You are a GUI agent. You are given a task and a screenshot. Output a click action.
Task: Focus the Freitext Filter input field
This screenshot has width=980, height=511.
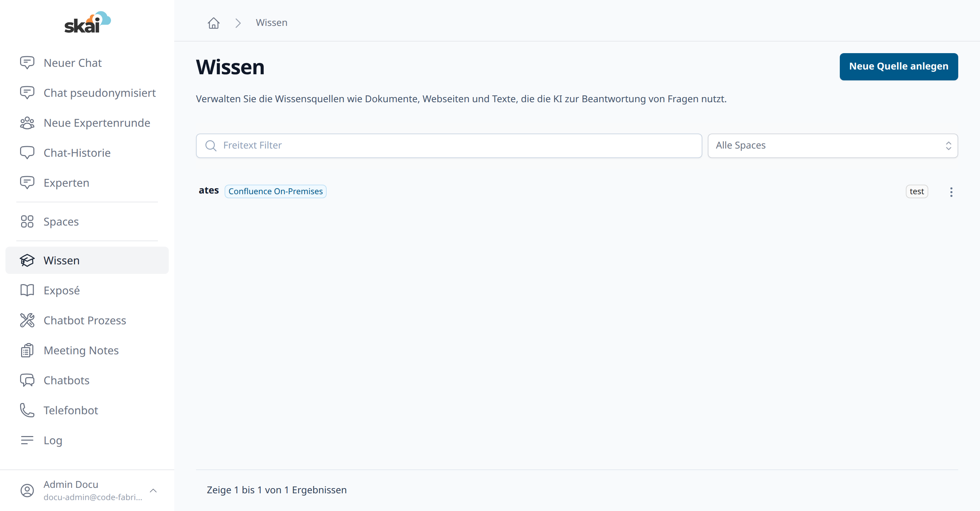coord(449,146)
